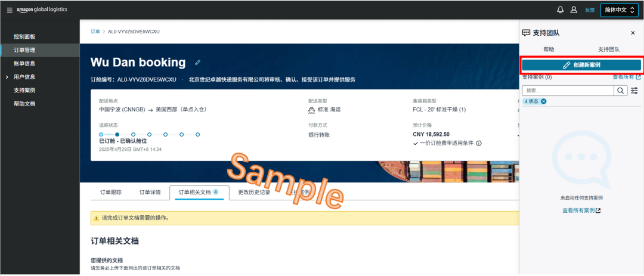The height and width of the screenshot is (276, 644).
Task: Go to 控制面板 in sidebar
Action: click(24, 36)
